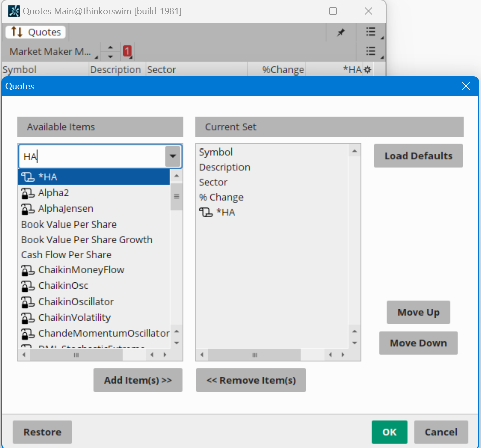Select AlphaJensen in Available Items
This screenshot has height=448, width=481.
[94, 209]
